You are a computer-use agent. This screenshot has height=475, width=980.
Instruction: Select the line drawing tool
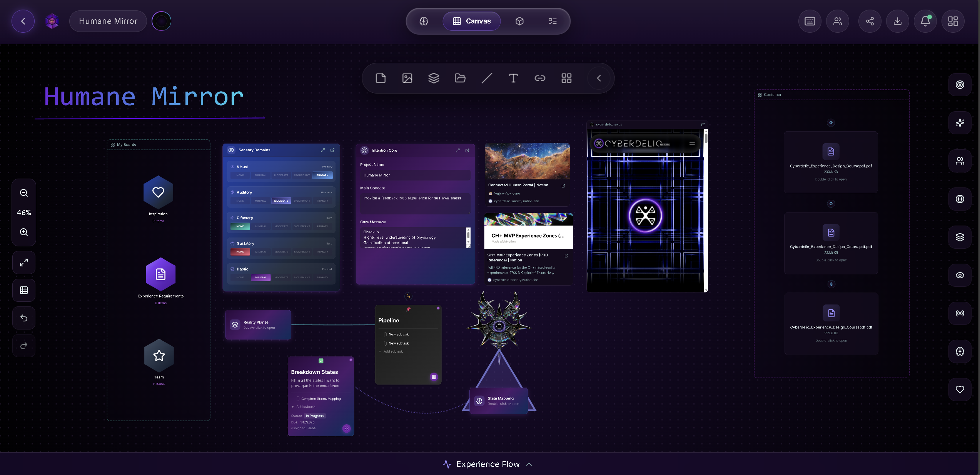click(487, 78)
